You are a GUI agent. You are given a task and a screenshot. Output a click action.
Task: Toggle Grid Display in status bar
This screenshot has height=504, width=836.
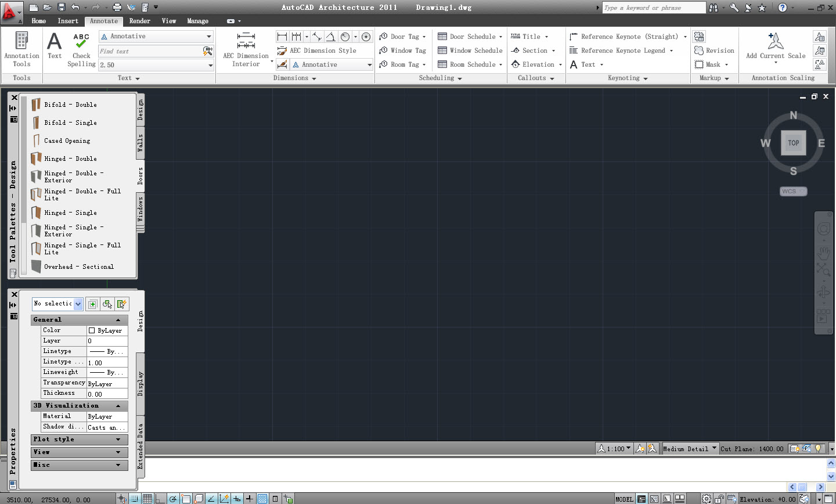(x=147, y=499)
